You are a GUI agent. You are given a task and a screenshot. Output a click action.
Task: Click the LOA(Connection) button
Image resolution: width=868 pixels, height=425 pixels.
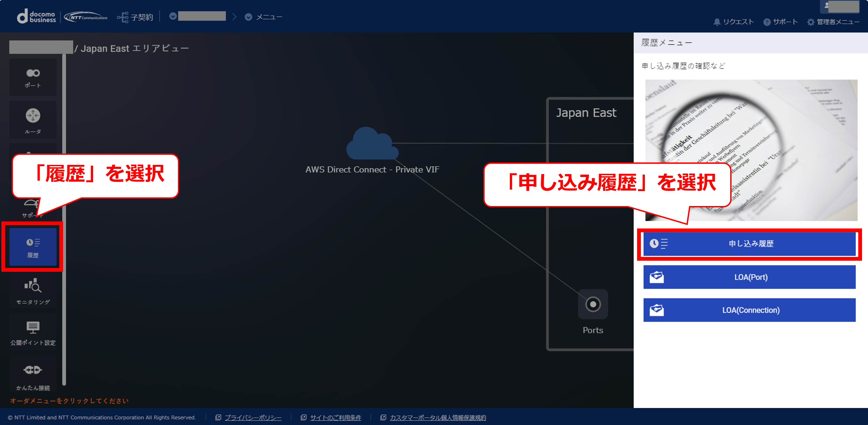coord(749,310)
